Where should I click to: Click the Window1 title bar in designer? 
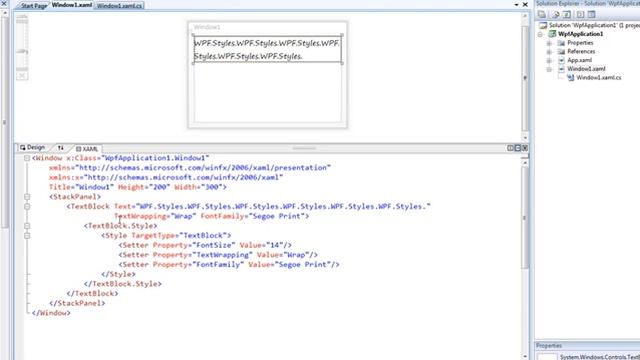coord(267,27)
